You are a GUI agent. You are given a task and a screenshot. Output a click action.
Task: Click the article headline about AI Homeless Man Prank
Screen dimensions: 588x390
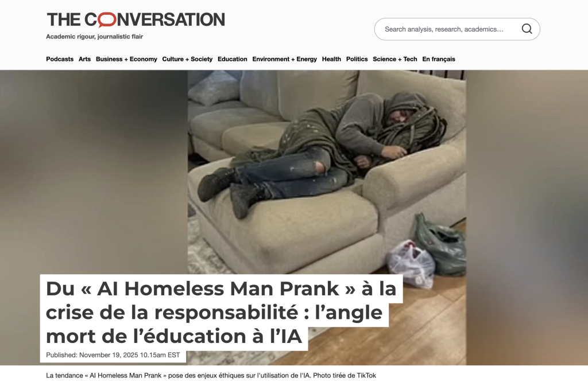[221, 312]
